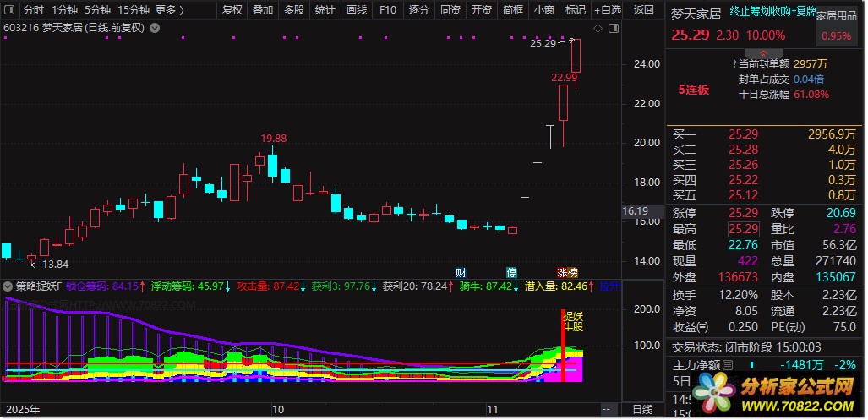Click the 2025年 timeline label

click(x=22, y=410)
